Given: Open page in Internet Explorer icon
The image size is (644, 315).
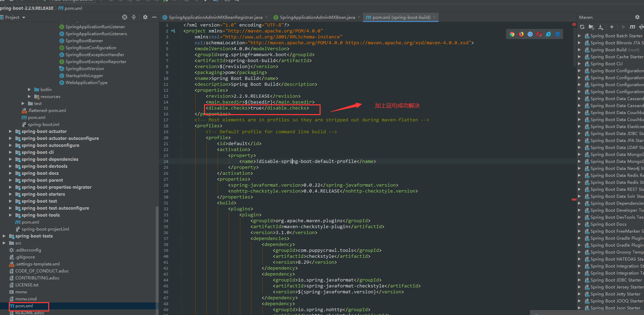Looking at the screenshot, I should click(x=548, y=34).
